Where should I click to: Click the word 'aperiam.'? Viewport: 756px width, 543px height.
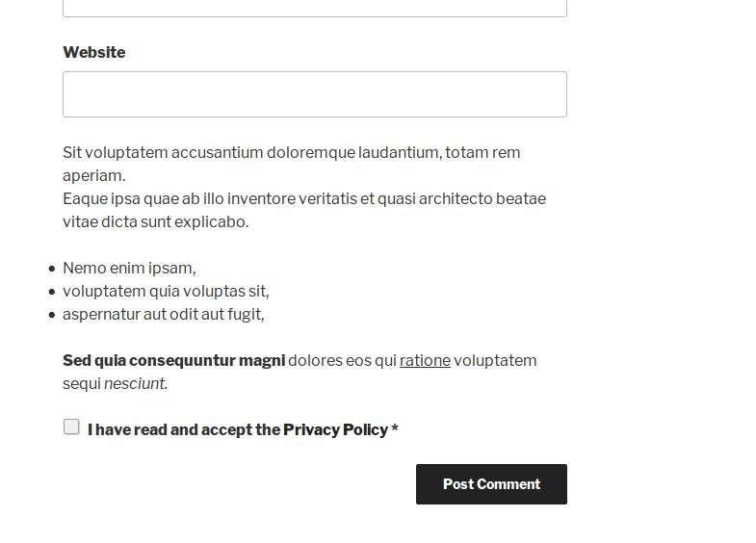coord(93,176)
